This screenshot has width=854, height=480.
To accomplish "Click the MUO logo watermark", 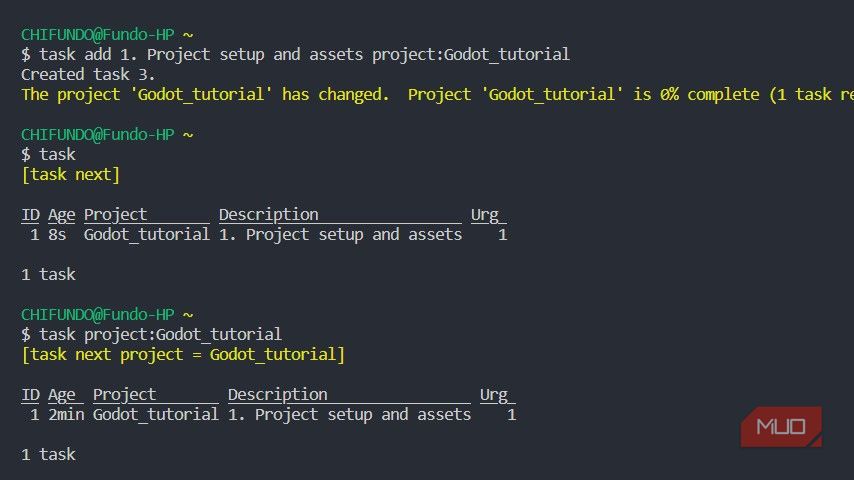I will [x=781, y=427].
